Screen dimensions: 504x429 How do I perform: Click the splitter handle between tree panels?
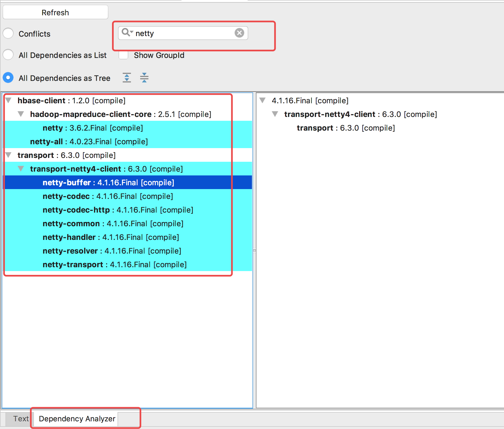[x=254, y=251]
